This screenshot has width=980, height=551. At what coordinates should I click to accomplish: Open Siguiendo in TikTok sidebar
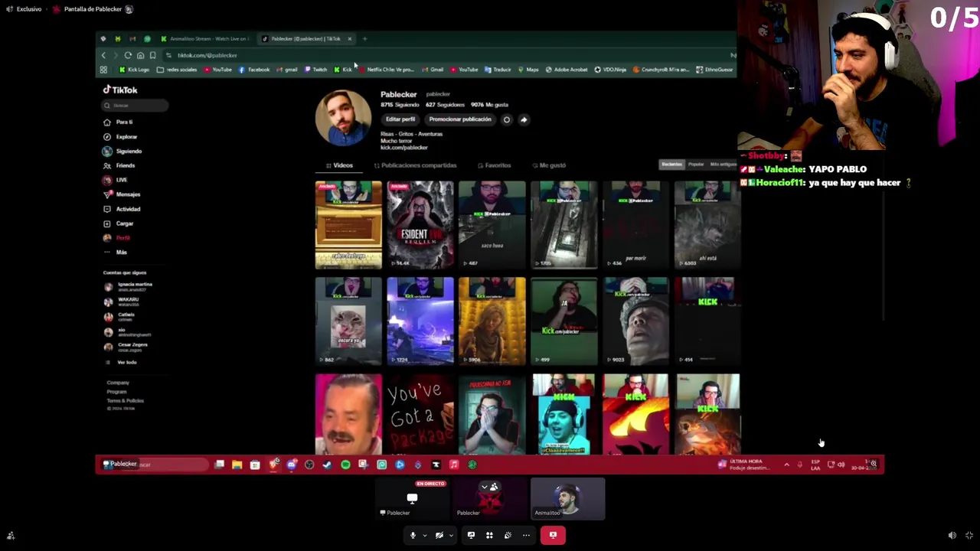click(122, 151)
